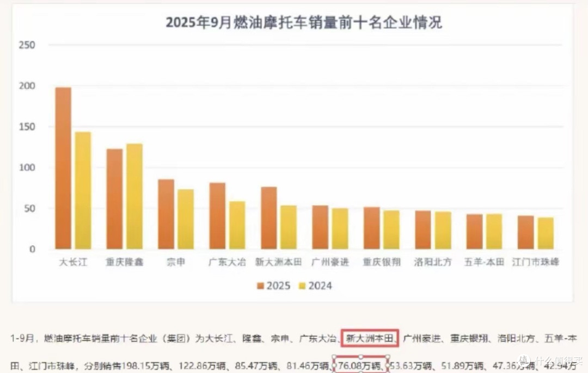Select the 2025 bar for 五羊-本田
588x373 pixels.
coord(474,232)
